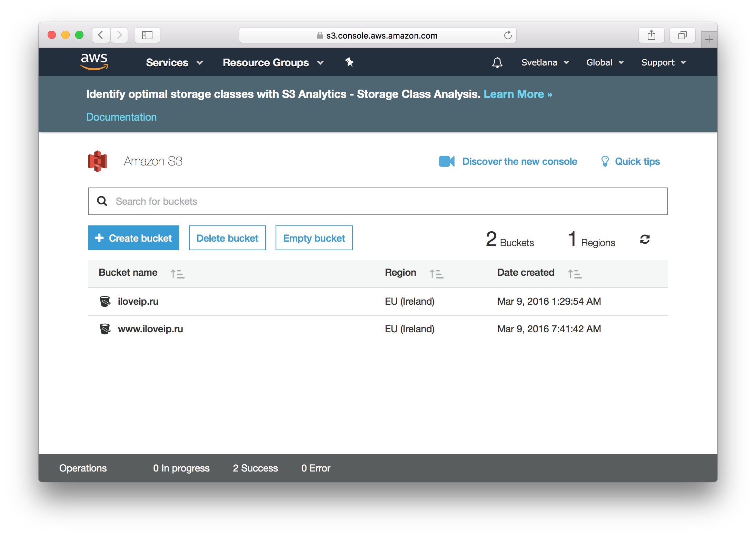Click the Empty bucket button
This screenshot has height=537, width=756.
[314, 238]
